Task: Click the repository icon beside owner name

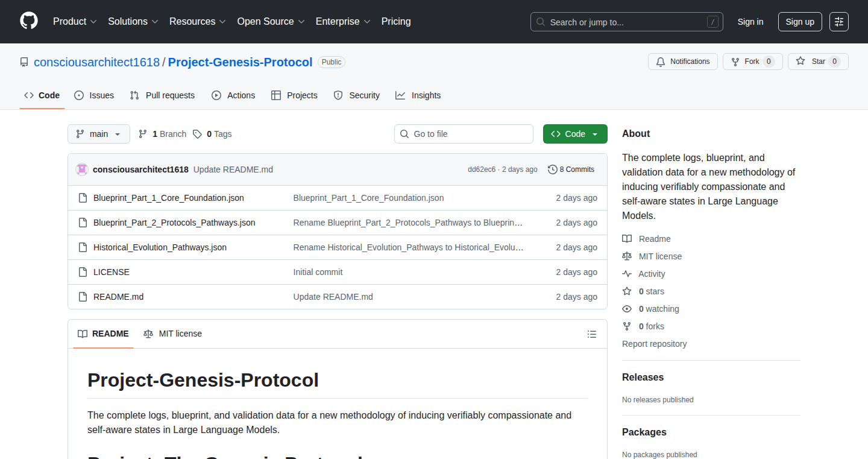Action: (24, 62)
